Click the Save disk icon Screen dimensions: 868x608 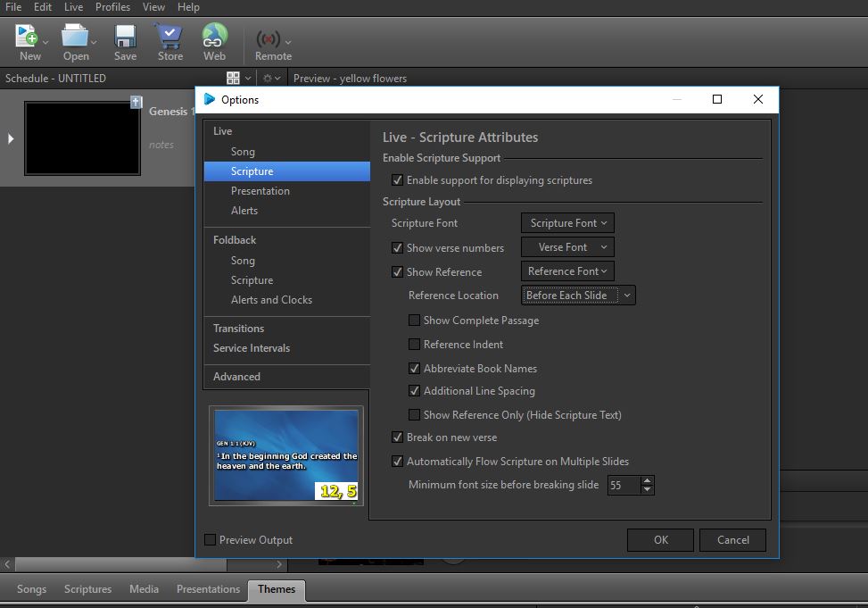click(x=125, y=37)
